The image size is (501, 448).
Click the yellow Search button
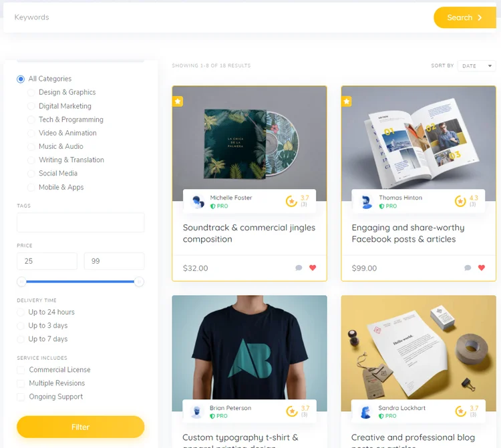(464, 17)
